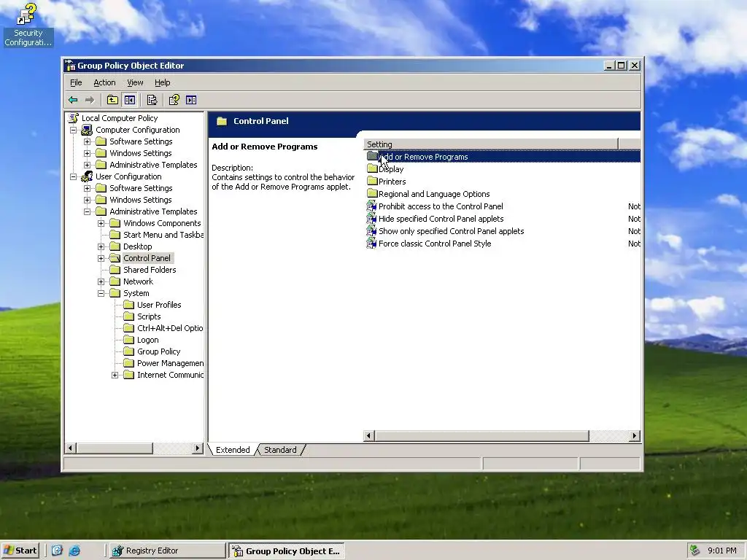747x560 pixels.
Task: Collapse Administrative Templates under User Configuration
Action: point(88,211)
